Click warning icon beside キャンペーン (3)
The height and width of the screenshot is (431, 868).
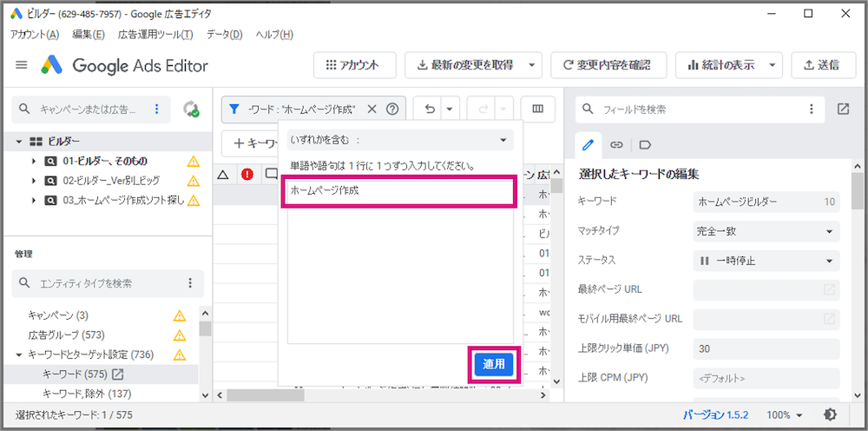point(180,315)
